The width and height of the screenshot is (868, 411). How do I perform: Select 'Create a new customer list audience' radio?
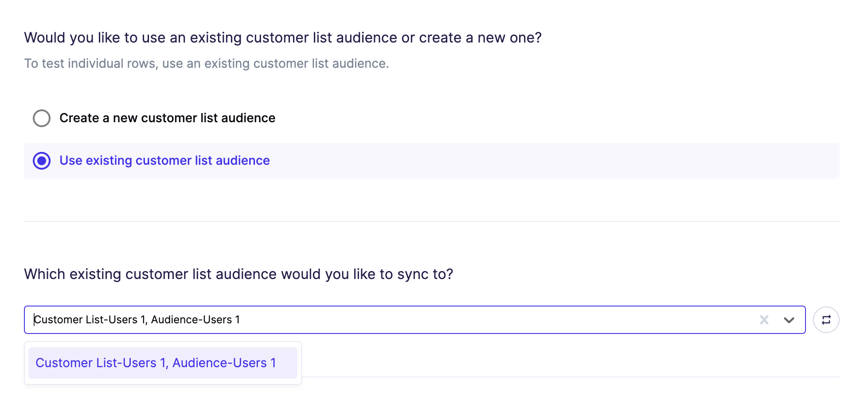42,118
